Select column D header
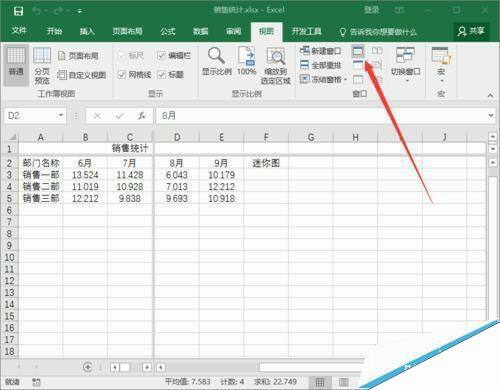The height and width of the screenshot is (390, 500). (x=177, y=137)
